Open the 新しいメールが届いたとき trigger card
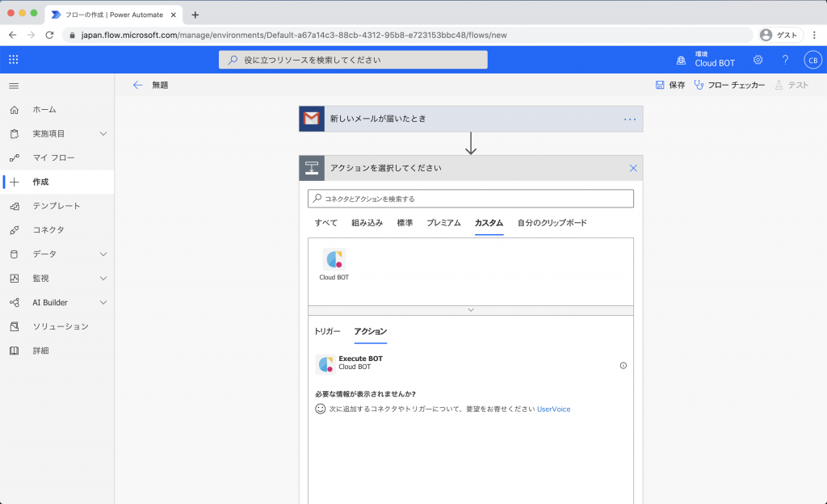 point(471,119)
